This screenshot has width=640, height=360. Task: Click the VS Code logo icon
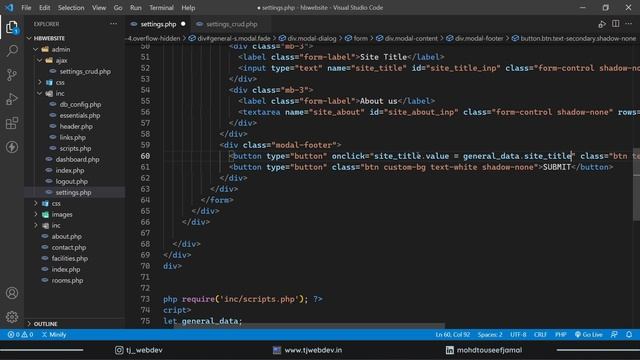[9, 7]
